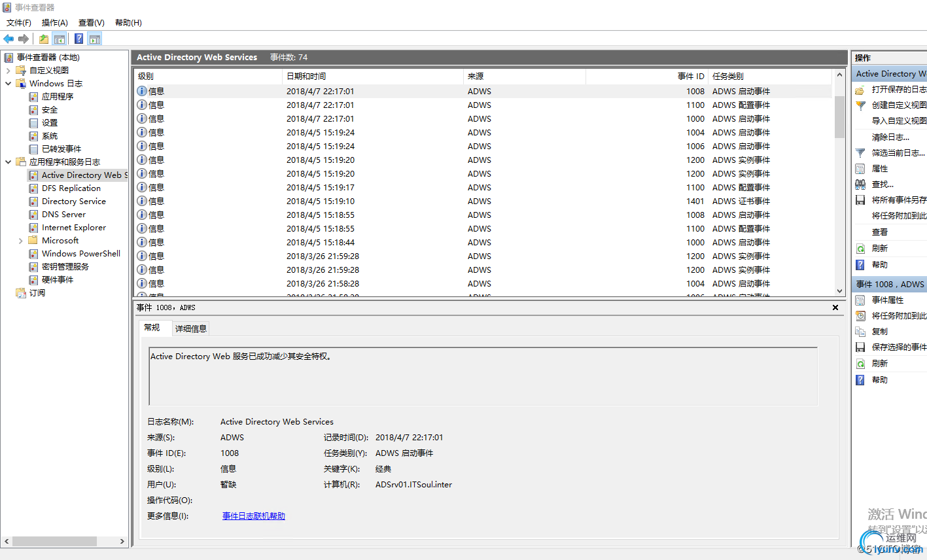Sort events by 任务类别 column header
The image size is (927, 560).
point(770,77)
